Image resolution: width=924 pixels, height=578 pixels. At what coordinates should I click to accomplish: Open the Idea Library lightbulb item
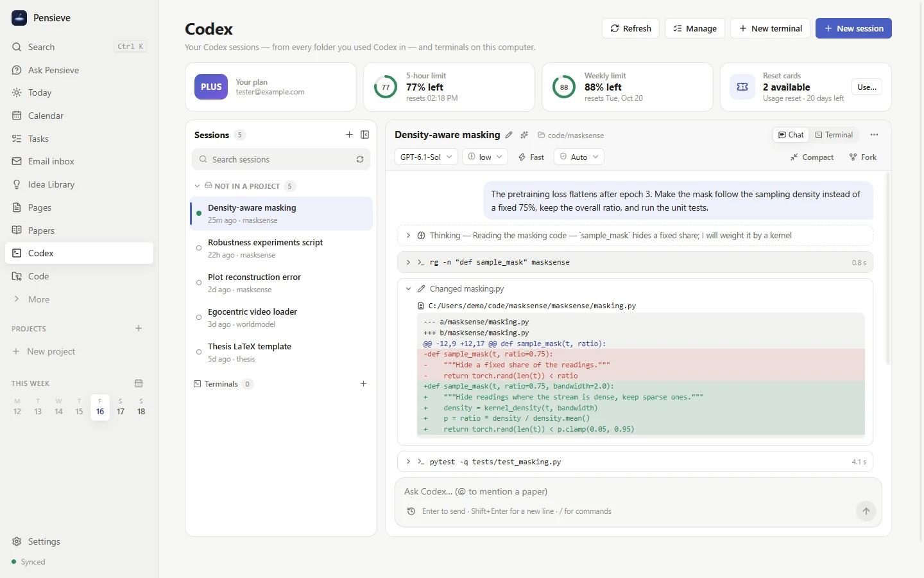80,184
